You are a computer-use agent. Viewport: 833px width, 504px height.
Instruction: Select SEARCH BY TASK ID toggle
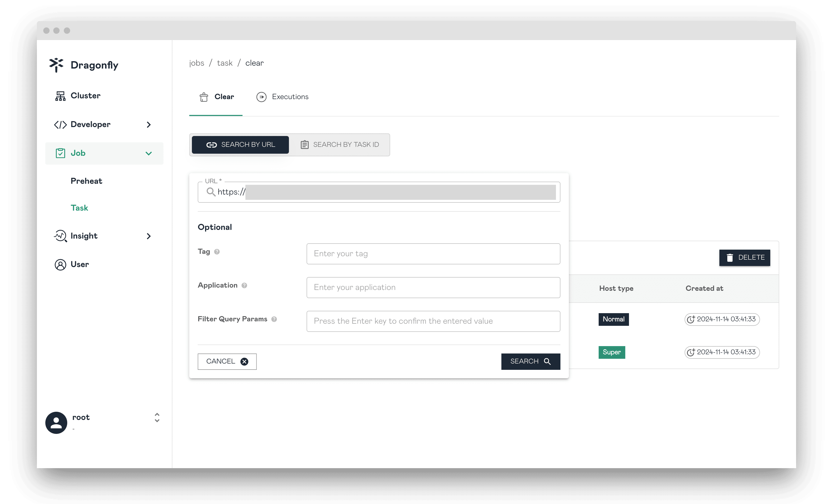(340, 145)
